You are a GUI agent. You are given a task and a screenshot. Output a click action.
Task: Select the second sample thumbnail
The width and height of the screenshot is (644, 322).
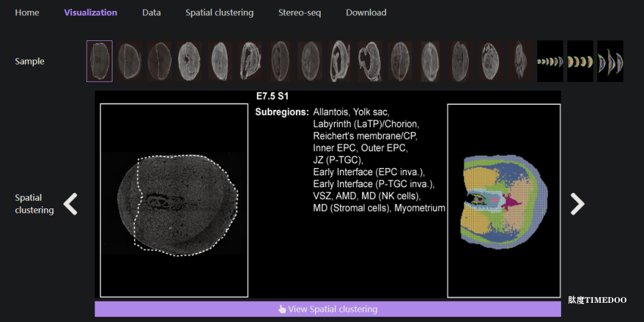click(x=129, y=61)
